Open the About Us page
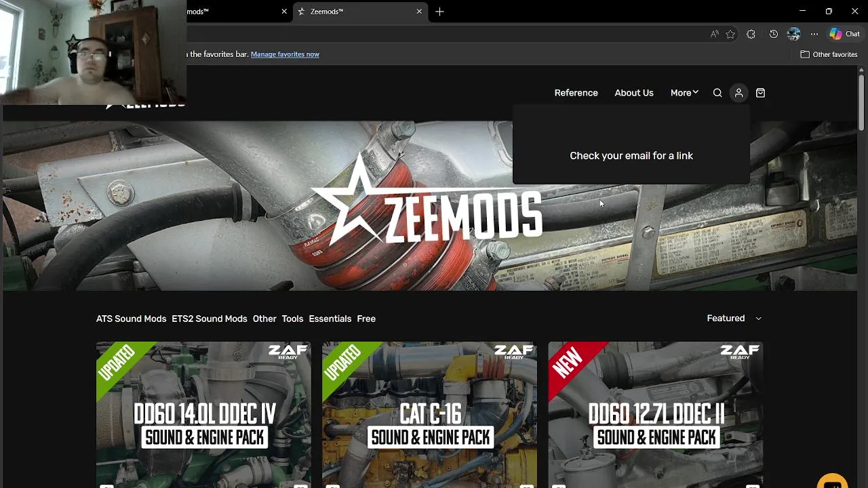868x488 pixels. [634, 93]
